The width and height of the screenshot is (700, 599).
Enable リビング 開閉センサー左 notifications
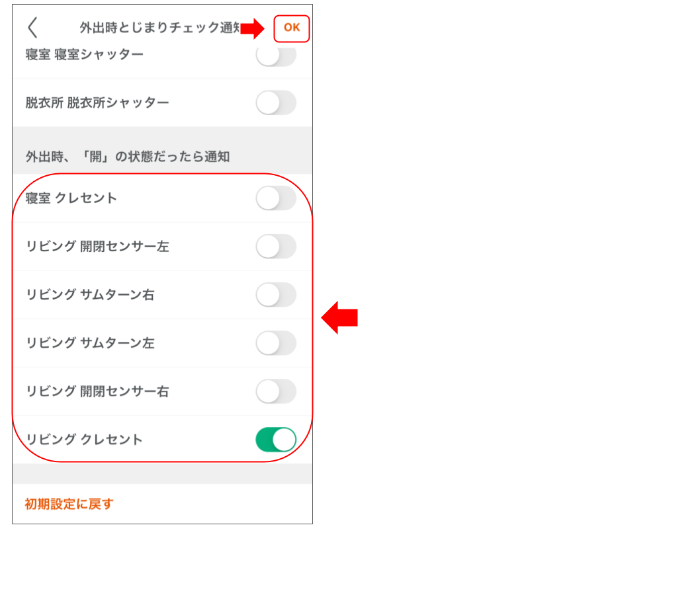pyautogui.click(x=276, y=247)
